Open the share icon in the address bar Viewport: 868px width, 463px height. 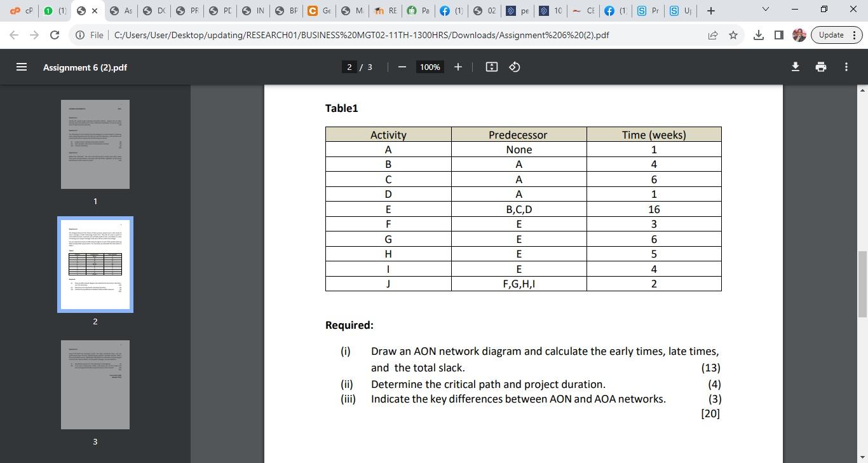pyautogui.click(x=713, y=35)
